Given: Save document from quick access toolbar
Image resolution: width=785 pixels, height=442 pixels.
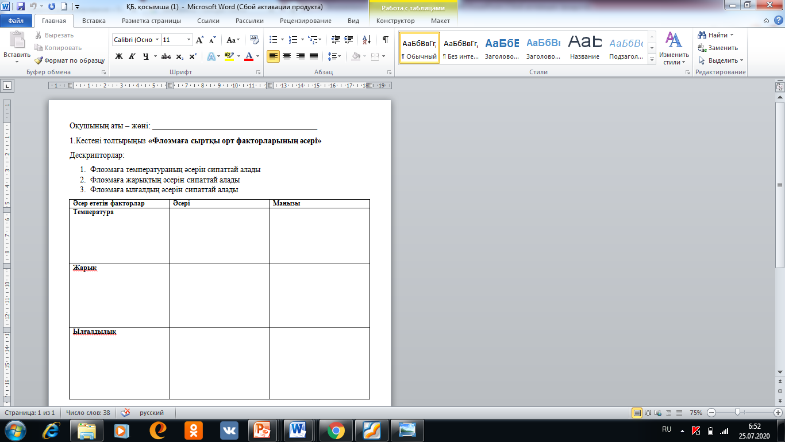Looking at the screenshot, I should click(x=21, y=7).
